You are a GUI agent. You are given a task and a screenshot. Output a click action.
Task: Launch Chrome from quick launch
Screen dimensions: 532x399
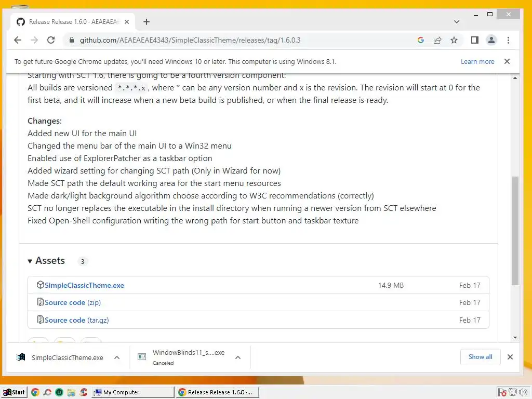35,392
